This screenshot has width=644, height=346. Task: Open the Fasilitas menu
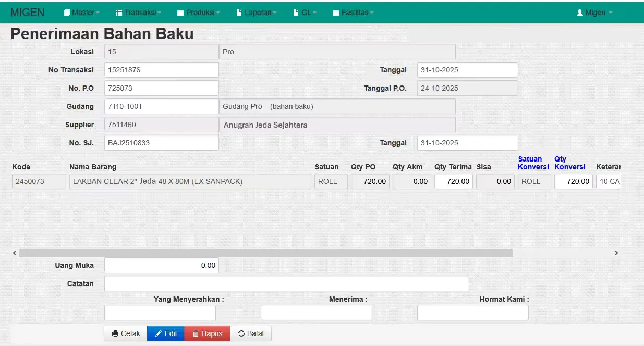354,13
